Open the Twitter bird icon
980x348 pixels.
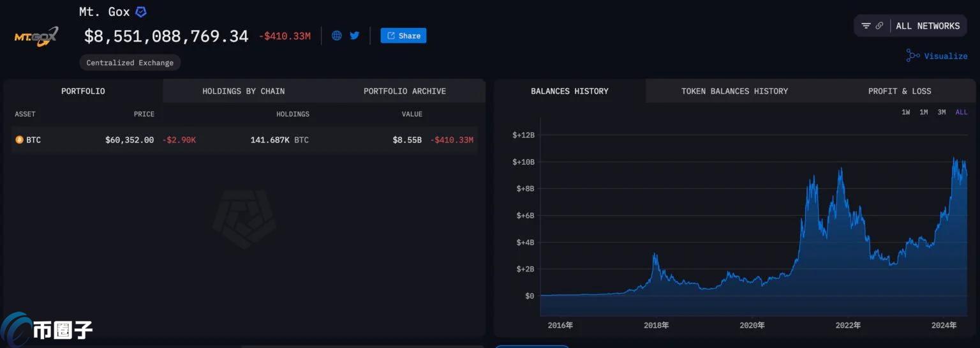tap(355, 35)
